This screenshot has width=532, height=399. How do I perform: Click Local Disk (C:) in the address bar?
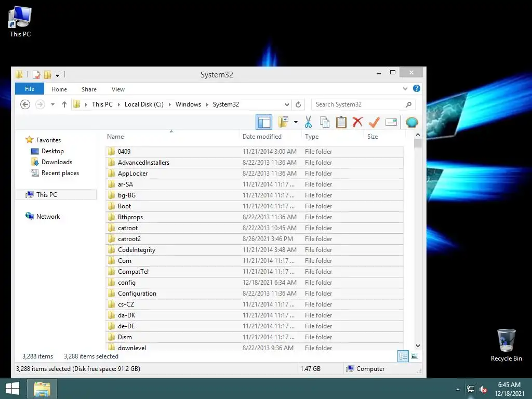coord(144,104)
